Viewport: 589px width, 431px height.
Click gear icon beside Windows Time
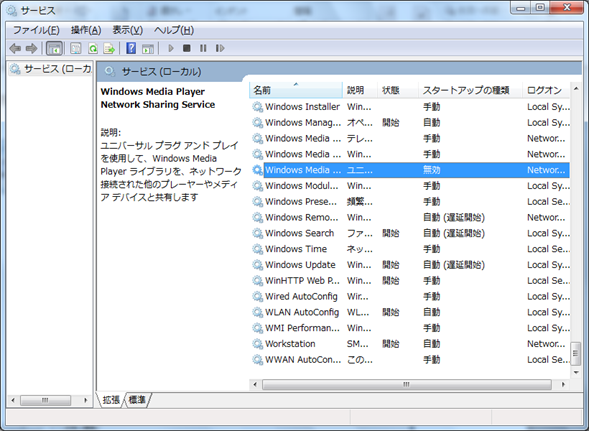(257, 249)
